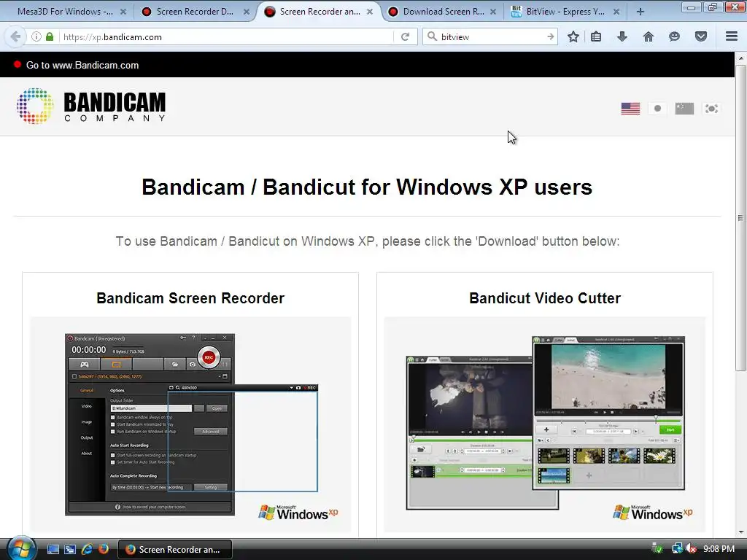The height and width of the screenshot is (560, 747).
Task: Follow the Go to www.Bandicam.com link
Action: [x=82, y=65]
